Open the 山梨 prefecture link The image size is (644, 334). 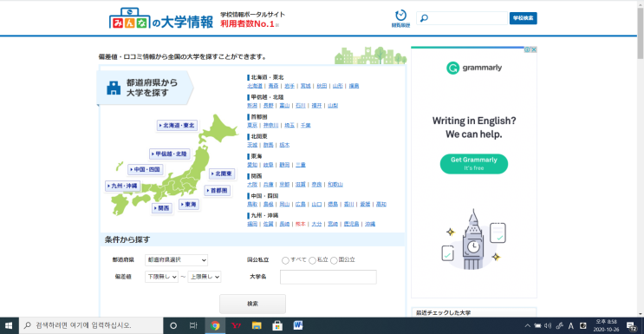(x=333, y=106)
